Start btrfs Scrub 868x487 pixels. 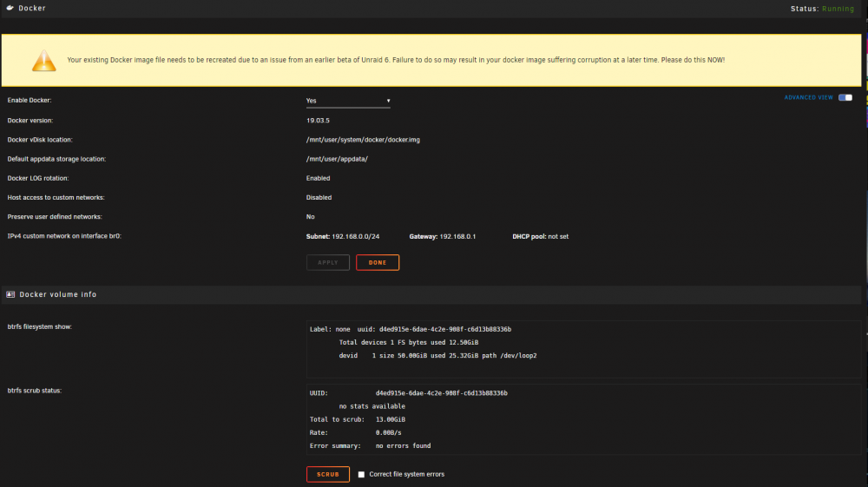click(x=328, y=474)
